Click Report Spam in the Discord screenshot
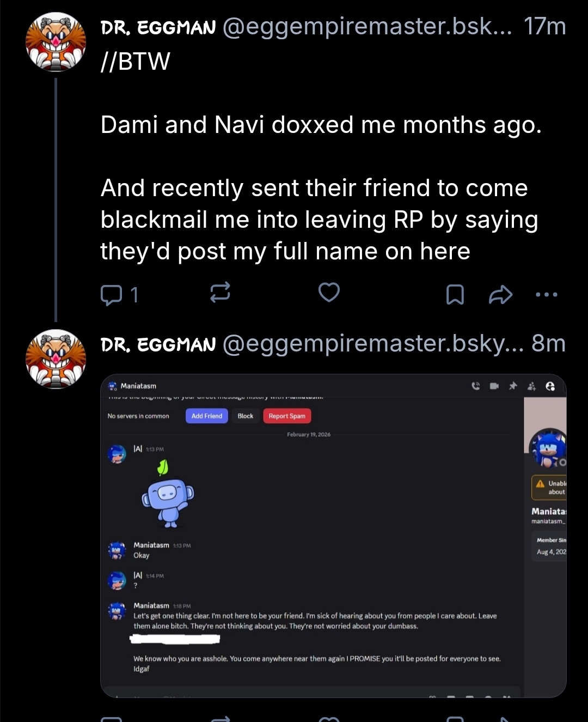 point(287,416)
